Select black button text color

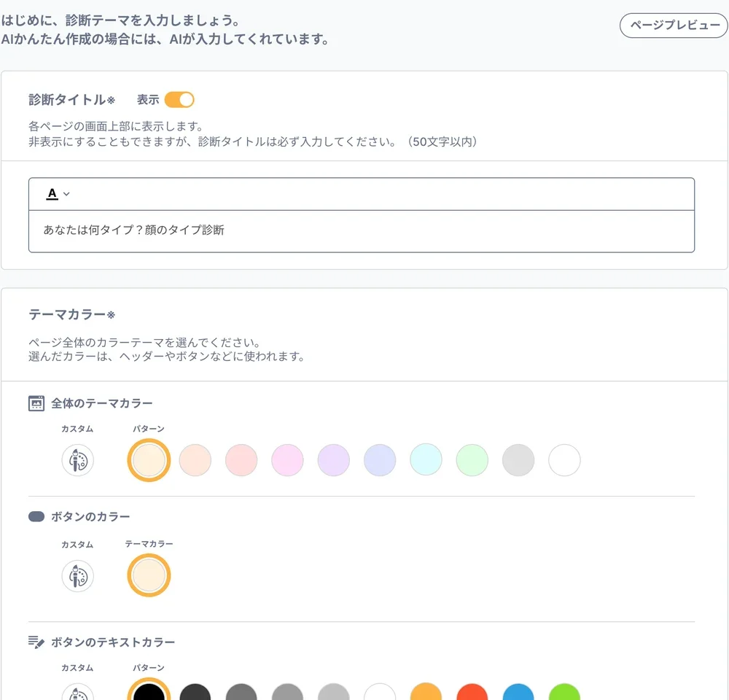[x=149, y=689]
